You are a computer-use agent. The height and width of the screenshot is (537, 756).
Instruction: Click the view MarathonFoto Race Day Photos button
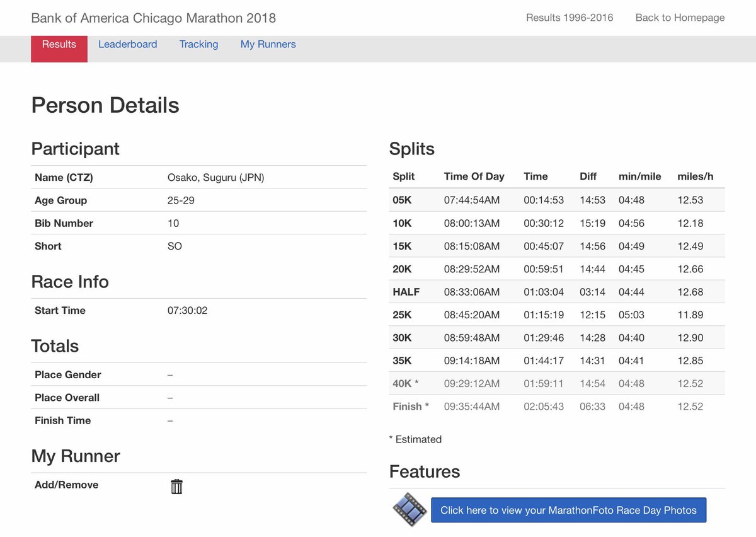(568, 511)
